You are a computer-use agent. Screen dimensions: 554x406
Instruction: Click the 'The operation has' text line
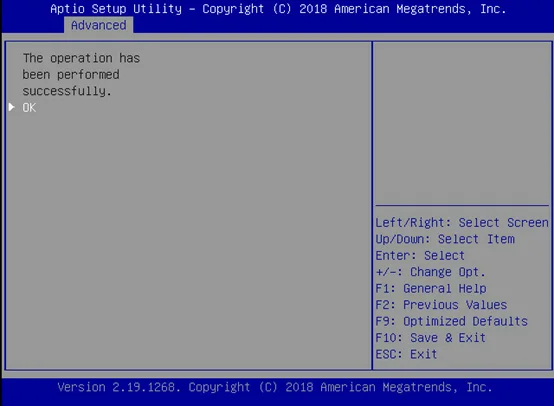tap(81, 58)
